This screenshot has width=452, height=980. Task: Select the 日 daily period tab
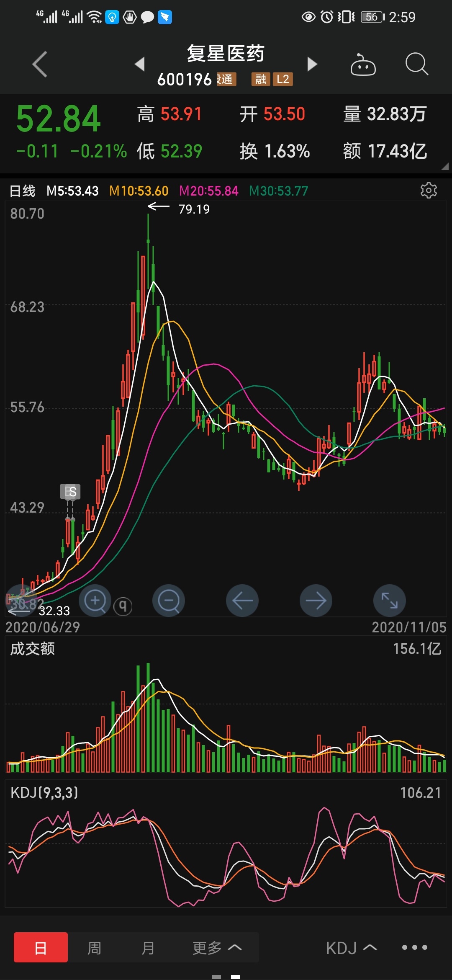tap(41, 947)
